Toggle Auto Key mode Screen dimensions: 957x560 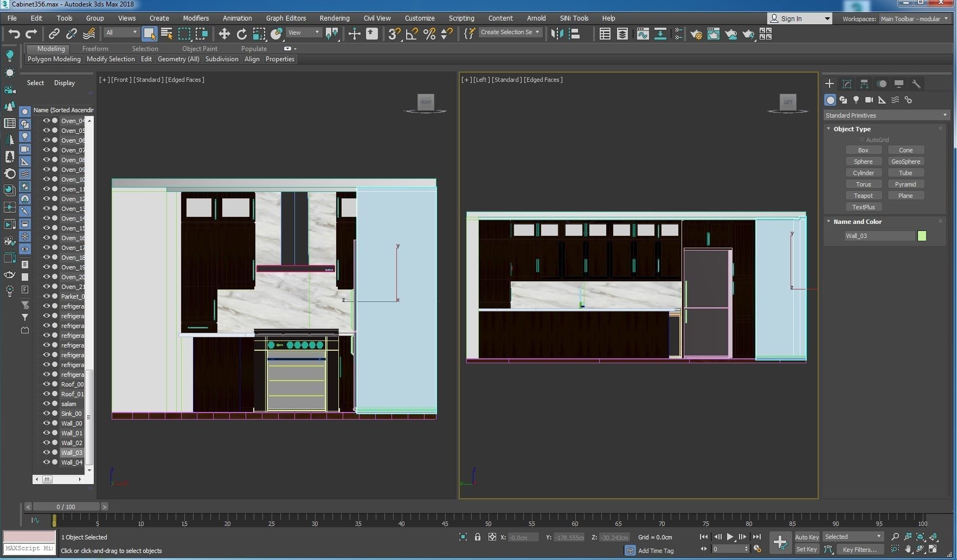coord(806,537)
